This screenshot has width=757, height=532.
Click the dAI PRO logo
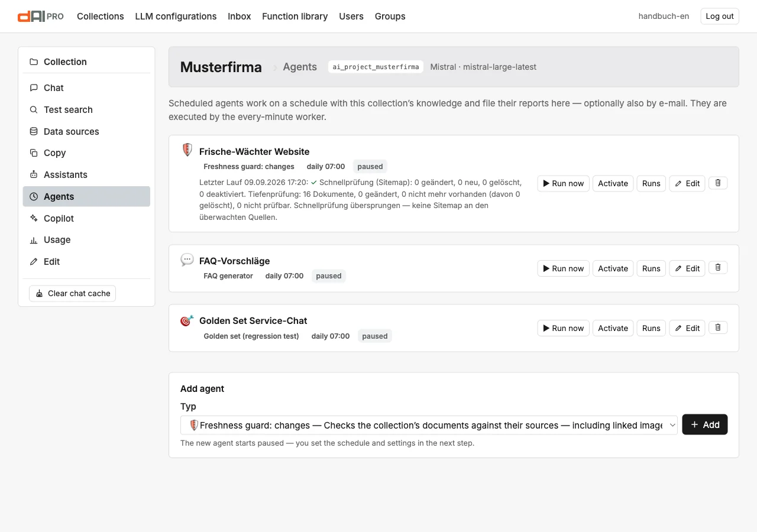(41, 17)
